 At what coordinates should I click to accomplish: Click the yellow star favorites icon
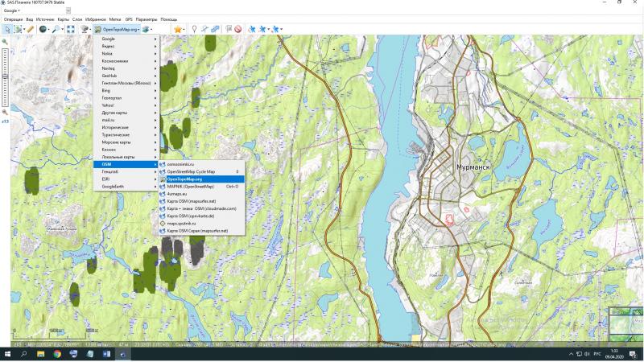(x=177, y=29)
